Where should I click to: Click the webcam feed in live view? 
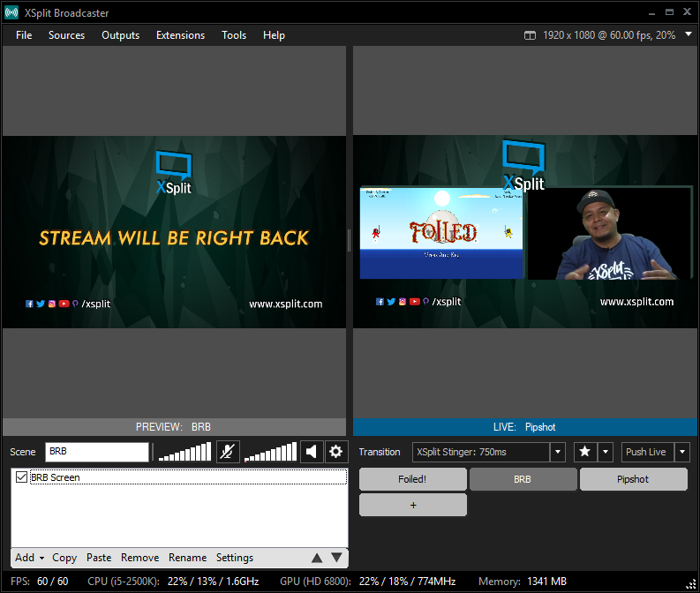tap(610, 233)
